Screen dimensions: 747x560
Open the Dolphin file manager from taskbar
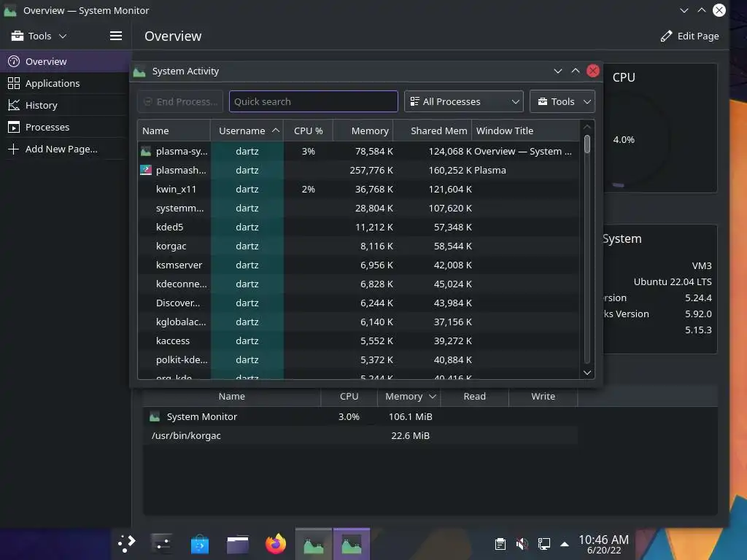coord(238,544)
